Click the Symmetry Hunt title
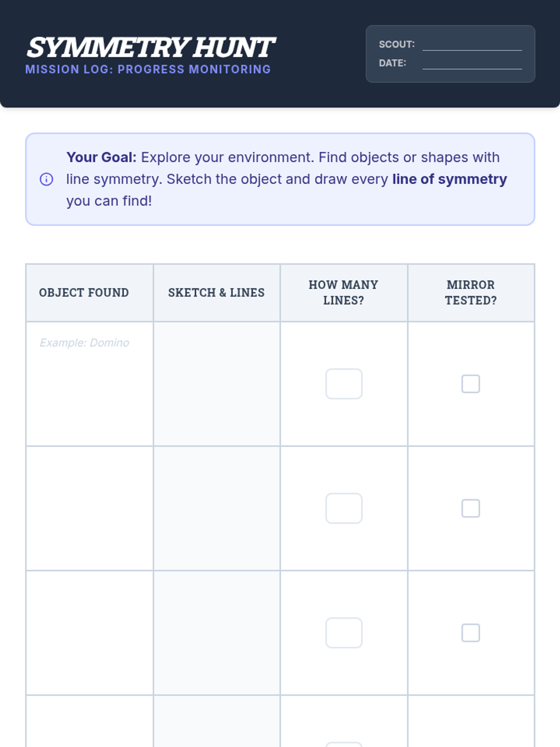This screenshot has height=747, width=560. click(x=151, y=48)
